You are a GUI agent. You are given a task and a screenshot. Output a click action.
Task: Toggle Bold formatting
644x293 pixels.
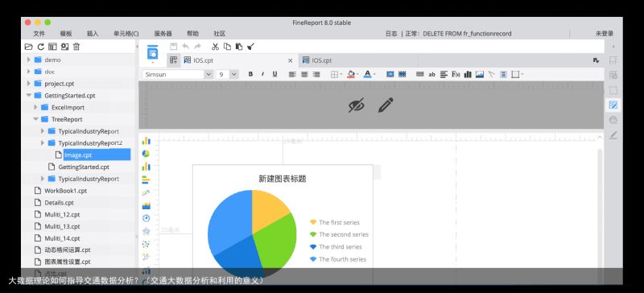(x=250, y=74)
